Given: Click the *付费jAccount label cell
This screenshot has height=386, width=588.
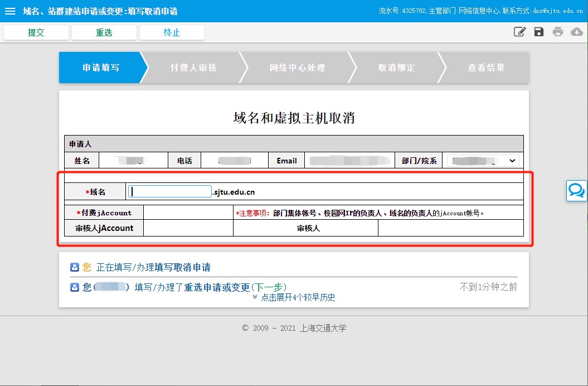Looking at the screenshot, I should click(104, 213).
